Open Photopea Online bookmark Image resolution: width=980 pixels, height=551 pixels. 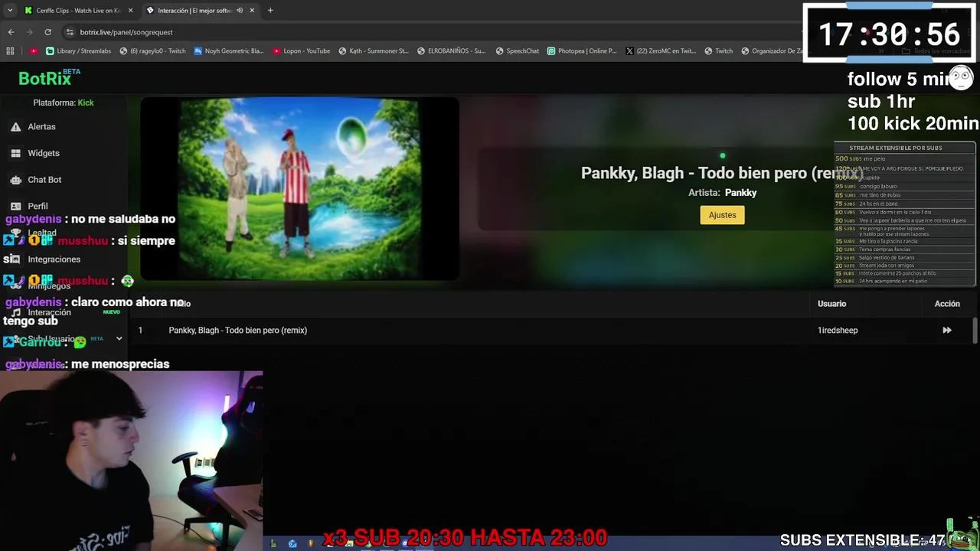point(582,51)
